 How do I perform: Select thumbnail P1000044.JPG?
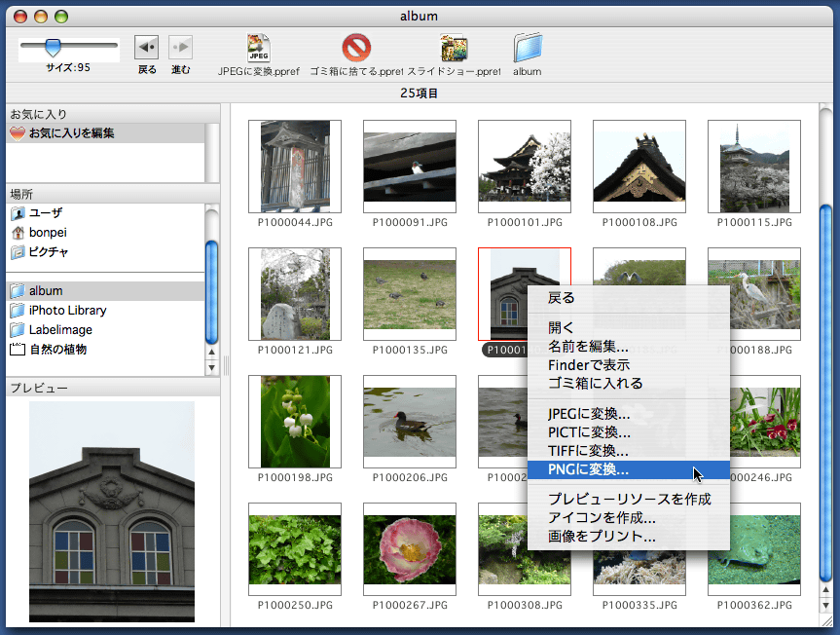tap(295, 167)
